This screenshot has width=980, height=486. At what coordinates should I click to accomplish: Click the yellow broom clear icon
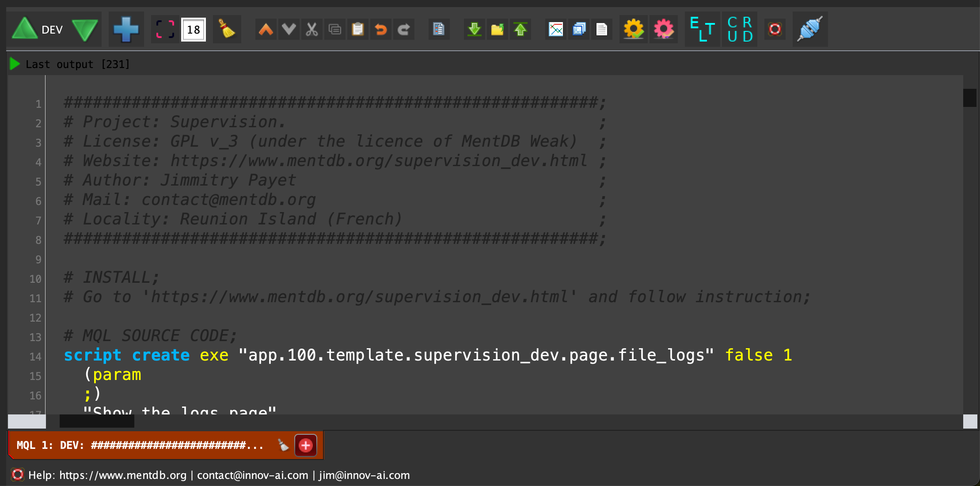point(227,30)
